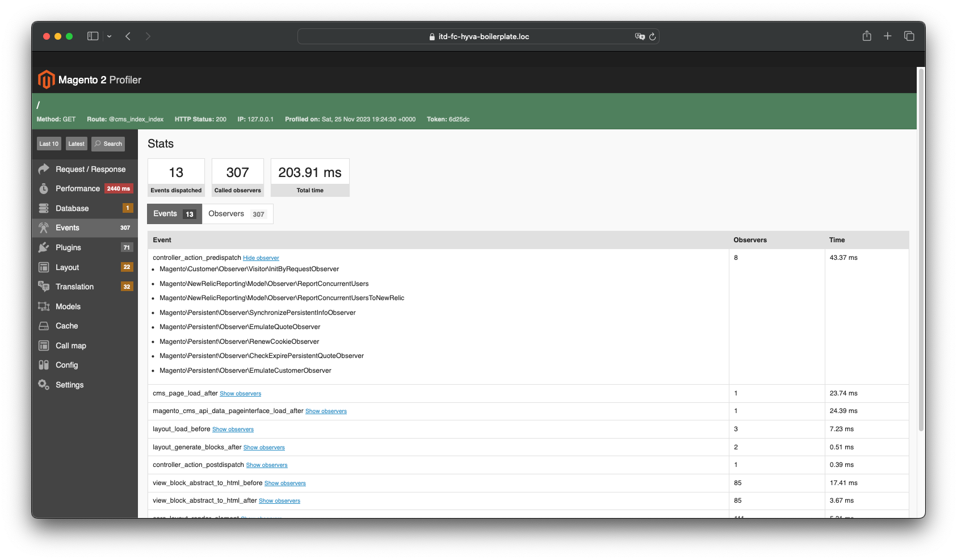This screenshot has height=560, width=957.
Task: Open Settings section in sidebar
Action: coord(85,385)
